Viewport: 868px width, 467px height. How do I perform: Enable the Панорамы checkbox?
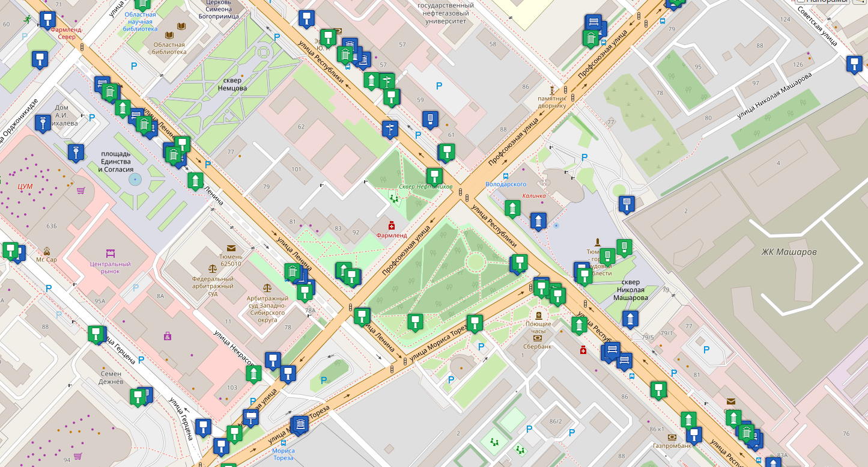point(801,1)
